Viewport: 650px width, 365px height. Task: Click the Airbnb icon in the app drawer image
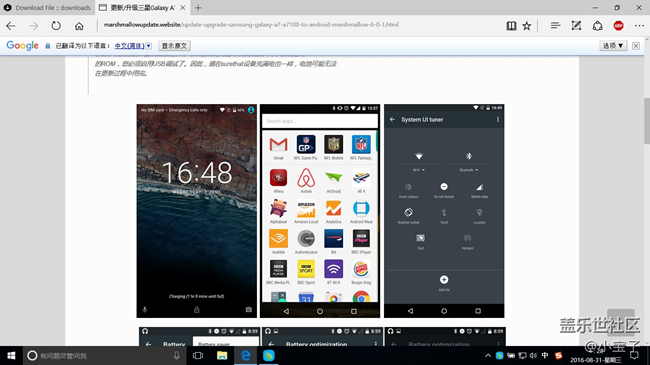pos(306,178)
